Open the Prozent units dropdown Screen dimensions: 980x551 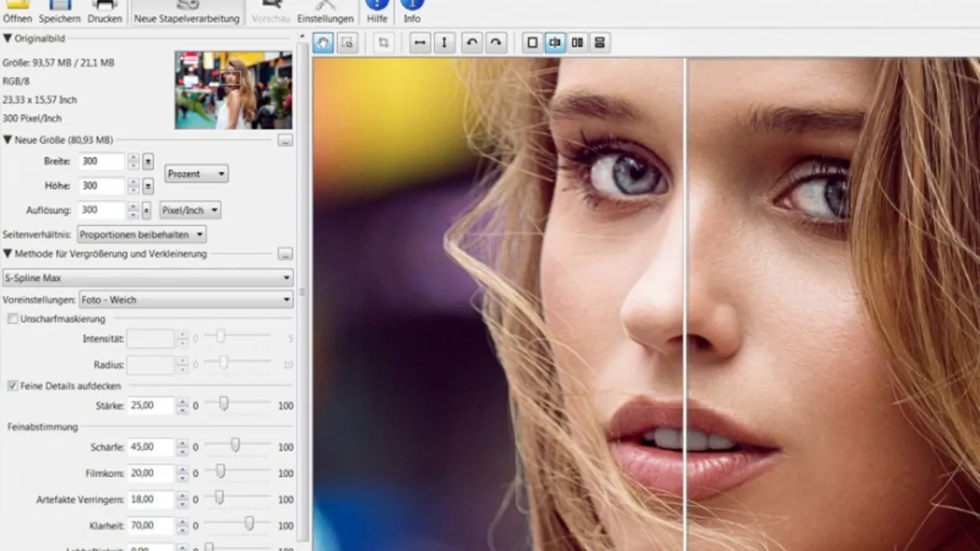pyautogui.click(x=196, y=174)
